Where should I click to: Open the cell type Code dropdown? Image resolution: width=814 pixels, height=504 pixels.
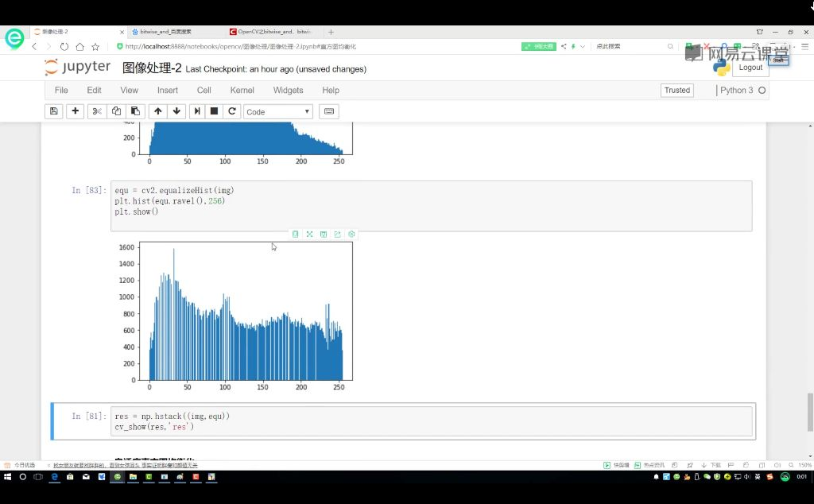coord(277,111)
